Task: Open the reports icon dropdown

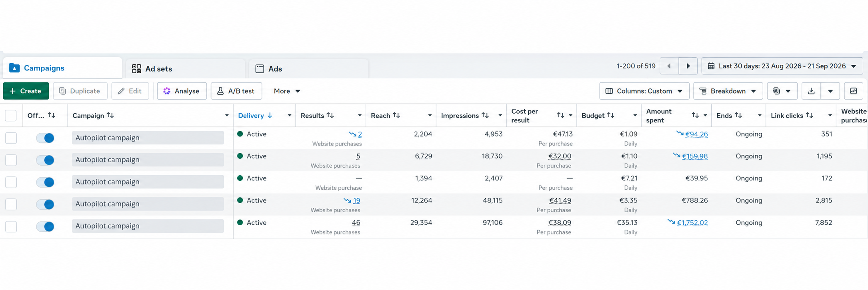Action: pyautogui.click(x=782, y=91)
